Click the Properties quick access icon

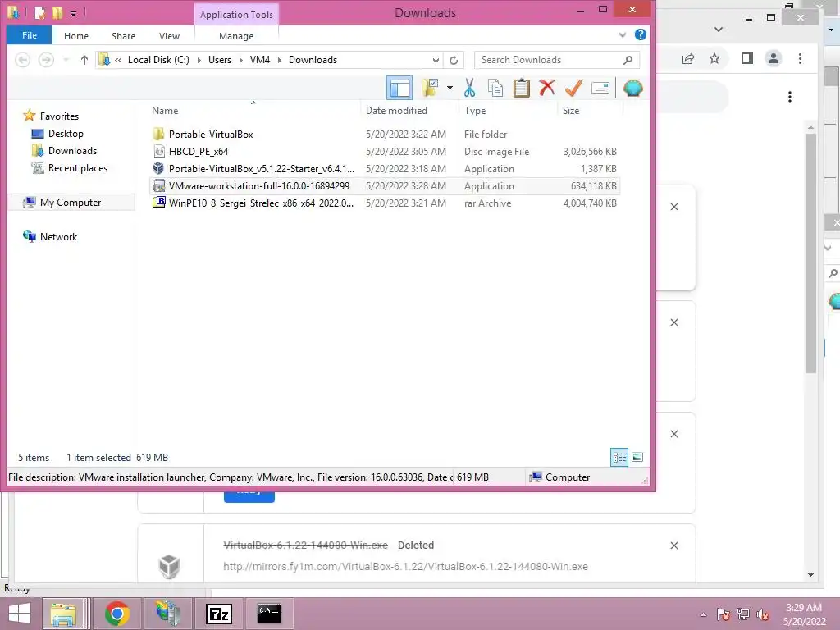(x=39, y=12)
